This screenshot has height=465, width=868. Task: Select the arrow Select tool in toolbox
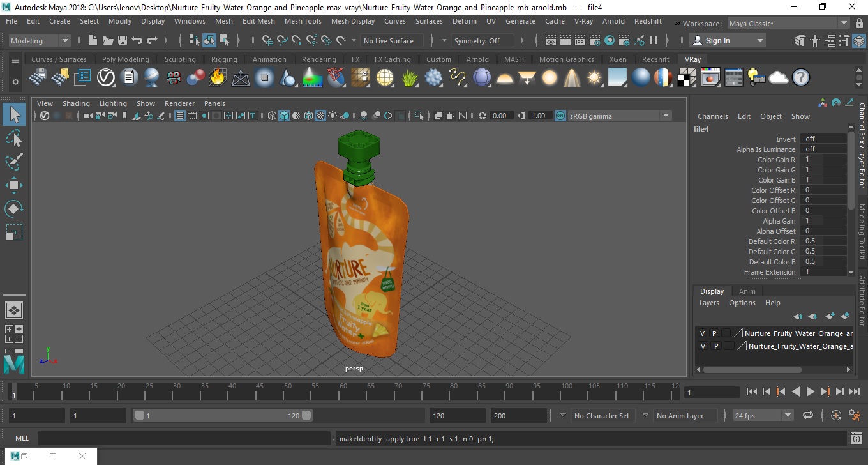click(x=14, y=115)
